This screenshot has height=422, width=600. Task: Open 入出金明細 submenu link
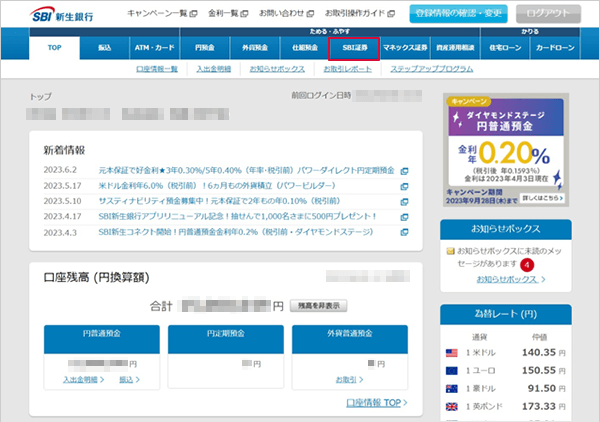pyautogui.click(x=214, y=69)
